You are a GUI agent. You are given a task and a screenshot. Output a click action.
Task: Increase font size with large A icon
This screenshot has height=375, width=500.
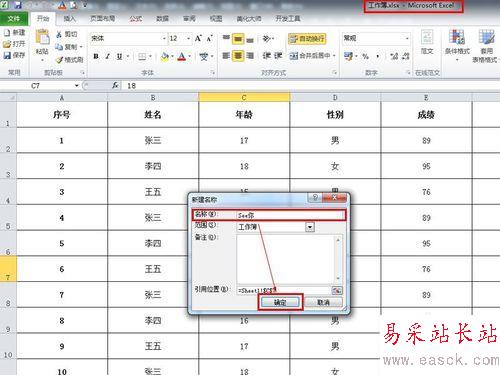click(x=198, y=38)
